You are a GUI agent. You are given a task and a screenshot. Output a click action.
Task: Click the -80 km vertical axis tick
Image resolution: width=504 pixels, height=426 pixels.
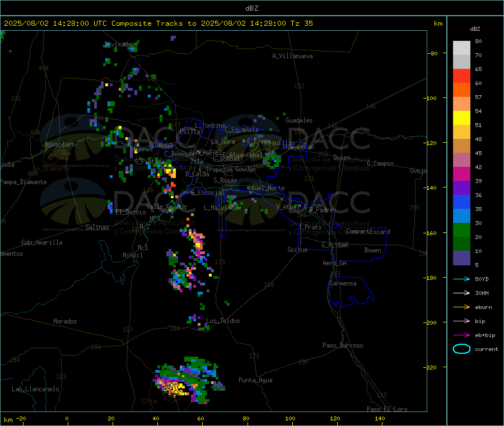click(433, 53)
